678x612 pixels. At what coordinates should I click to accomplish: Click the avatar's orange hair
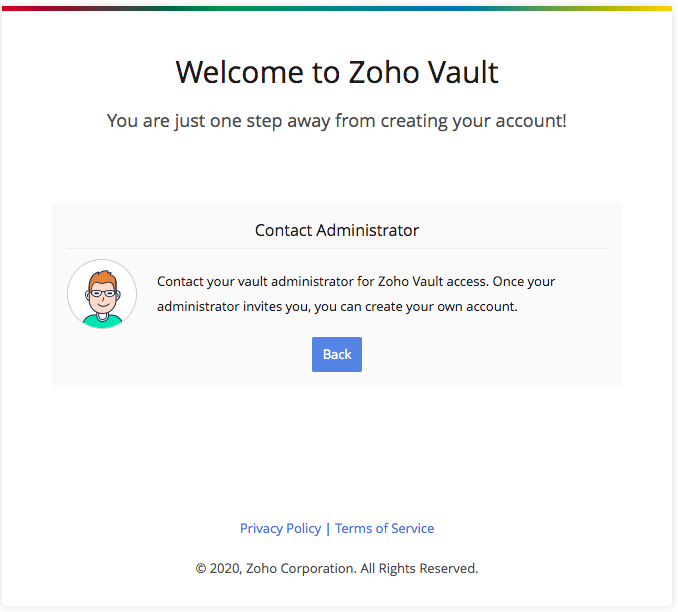pyautogui.click(x=103, y=278)
